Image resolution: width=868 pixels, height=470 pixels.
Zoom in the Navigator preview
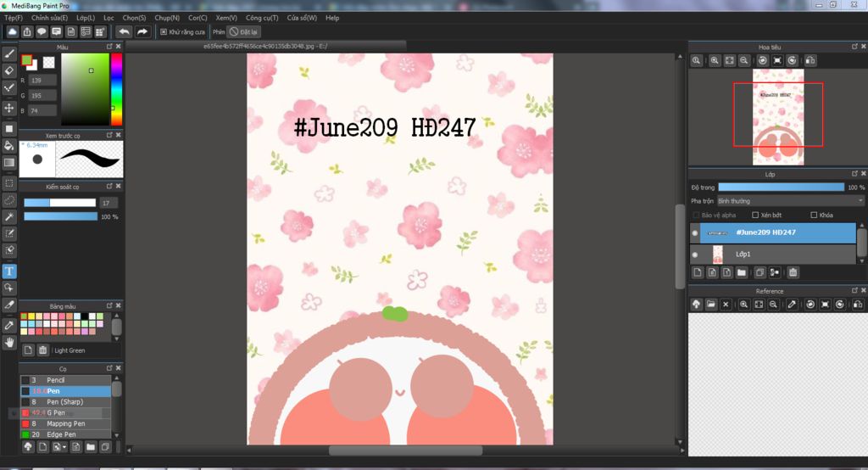[x=715, y=60]
